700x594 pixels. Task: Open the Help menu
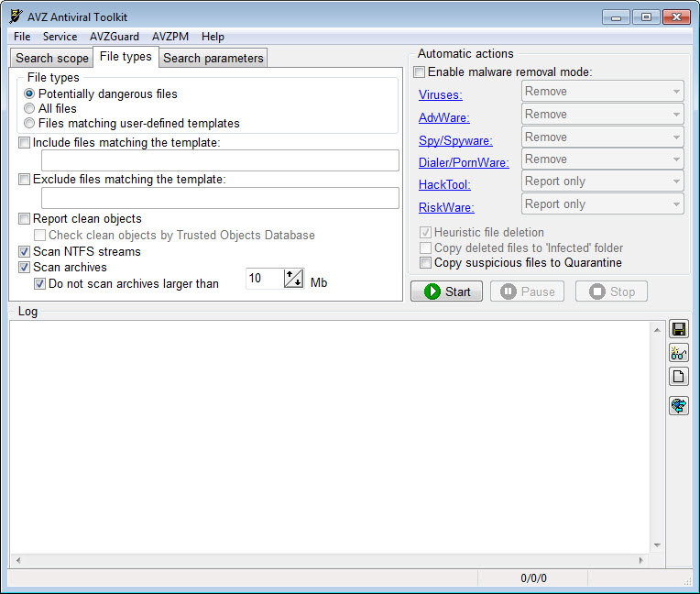pyautogui.click(x=213, y=37)
